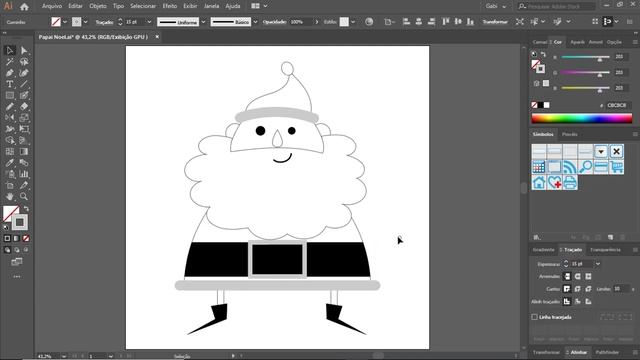
Task: Click the Adobe Stock search field
Action: (x=557, y=6)
